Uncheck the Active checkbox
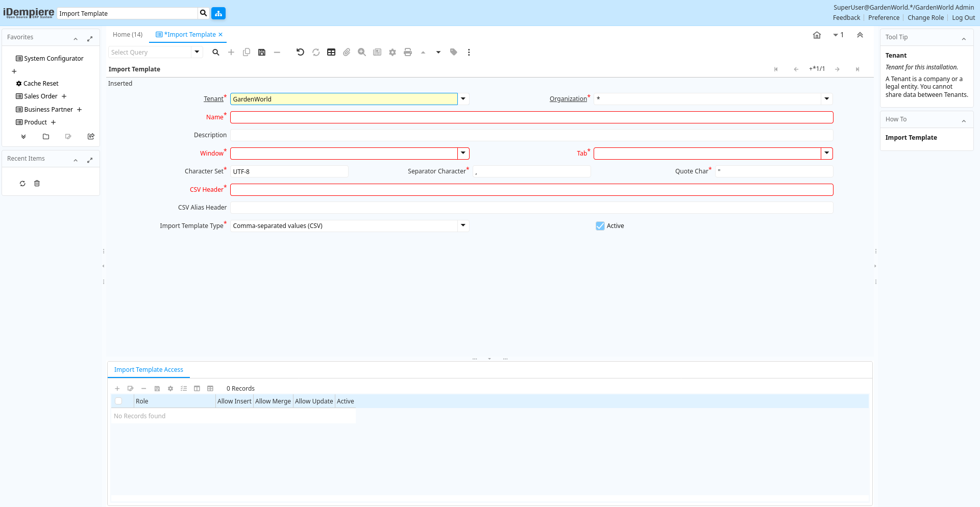 (x=600, y=226)
